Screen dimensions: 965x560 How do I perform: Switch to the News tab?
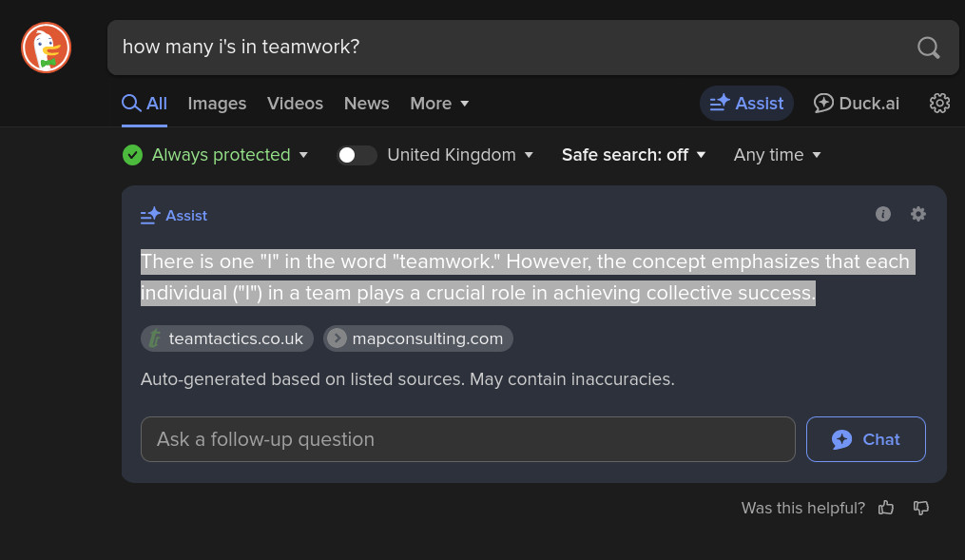[366, 104]
